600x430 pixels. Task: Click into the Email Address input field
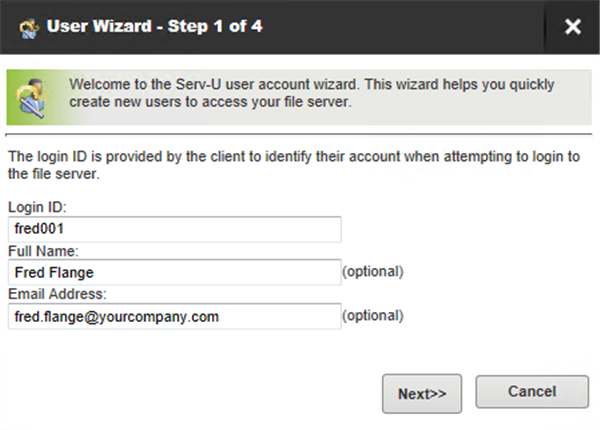(x=174, y=316)
